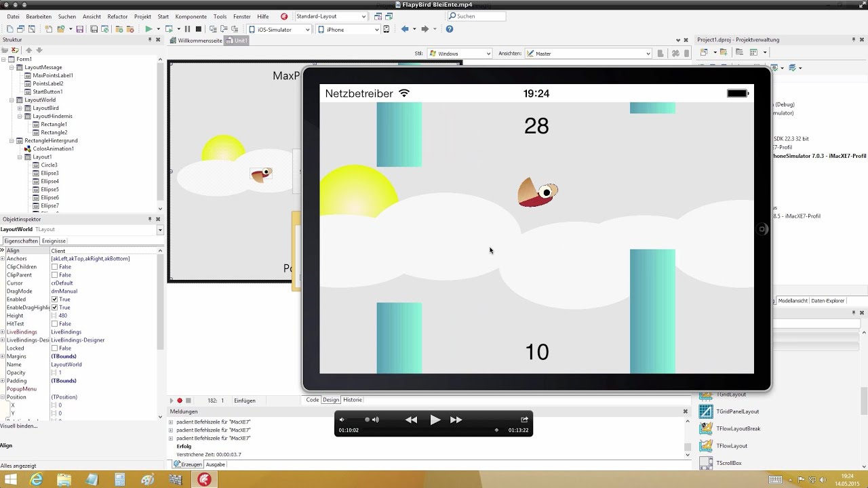Screen dimensions: 868x488
Task: Click the Run without debugging icon
Action: click(169, 29)
